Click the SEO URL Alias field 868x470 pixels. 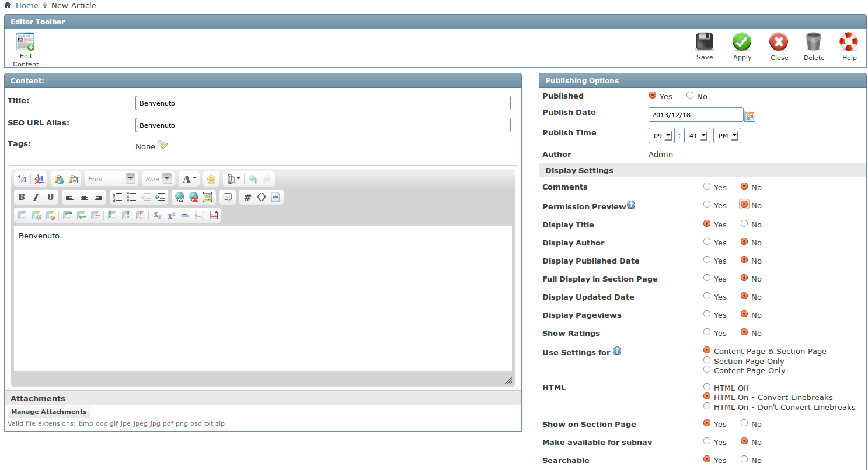click(x=323, y=125)
